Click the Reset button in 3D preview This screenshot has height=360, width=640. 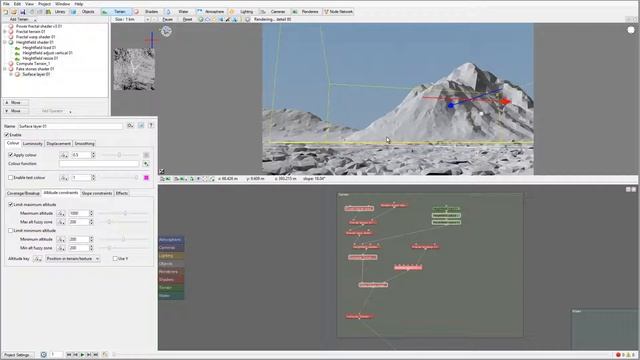click(187, 19)
